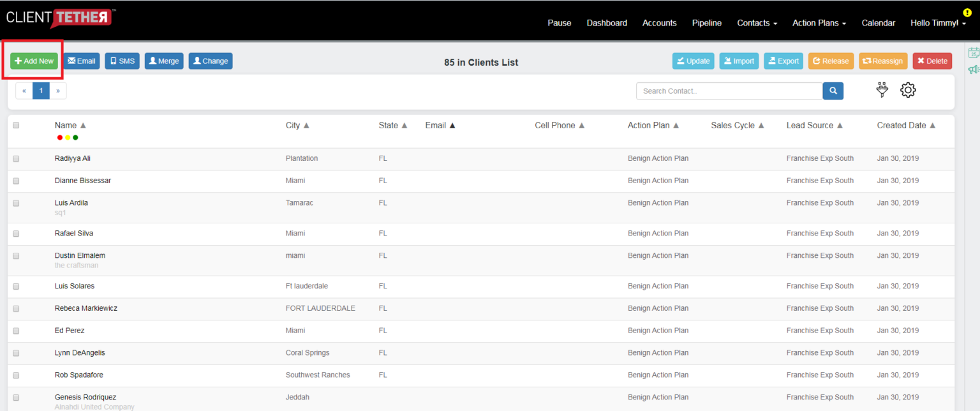Click the Add New button
This screenshot has height=411, width=980.
pos(33,61)
